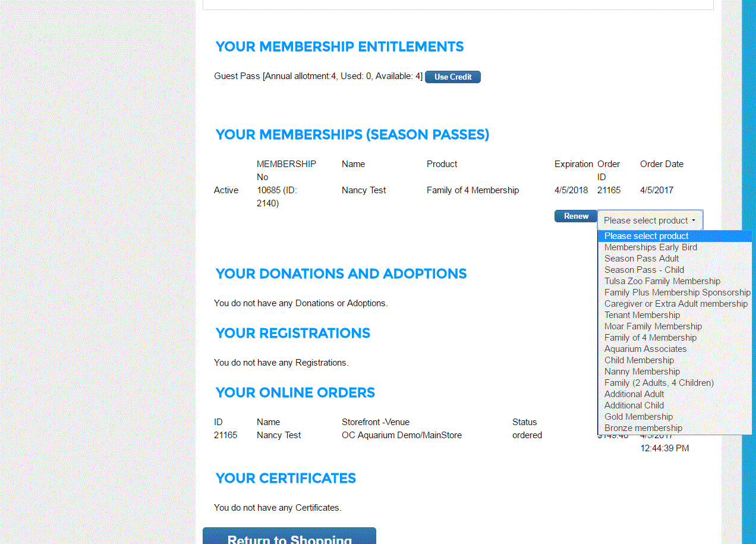The height and width of the screenshot is (544, 756).
Task: Select Tenant Membership option
Action: tap(642, 315)
